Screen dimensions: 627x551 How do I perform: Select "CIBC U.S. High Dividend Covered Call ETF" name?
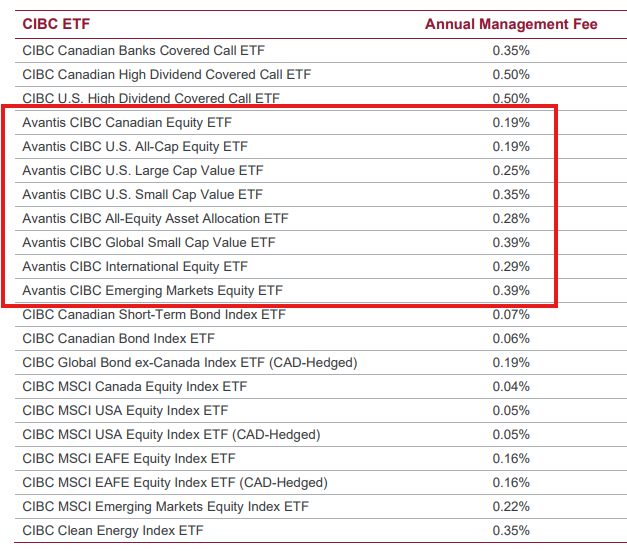pyautogui.click(x=151, y=98)
